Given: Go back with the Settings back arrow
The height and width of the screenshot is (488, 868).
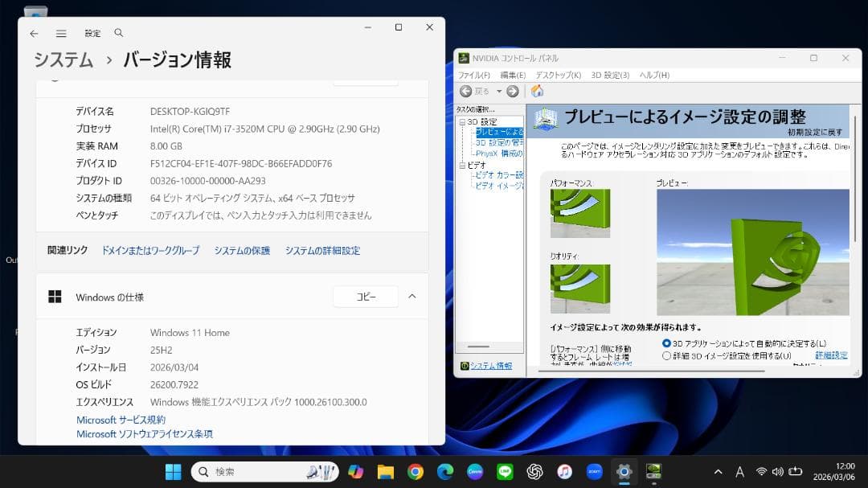Looking at the screenshot, I should point(34,34).
